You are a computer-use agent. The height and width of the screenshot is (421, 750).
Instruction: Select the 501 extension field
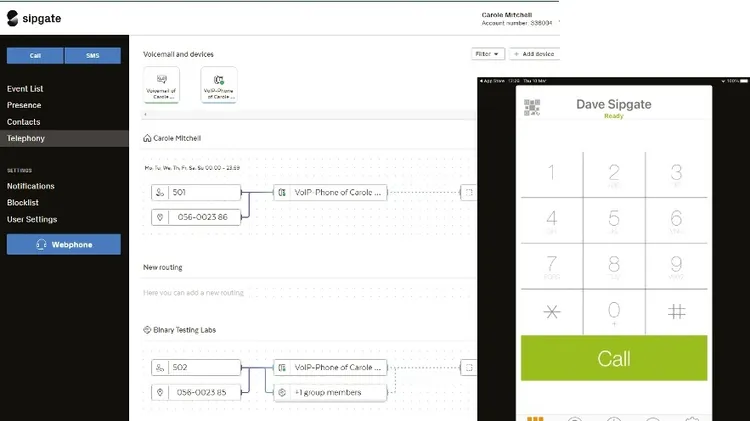196,192
